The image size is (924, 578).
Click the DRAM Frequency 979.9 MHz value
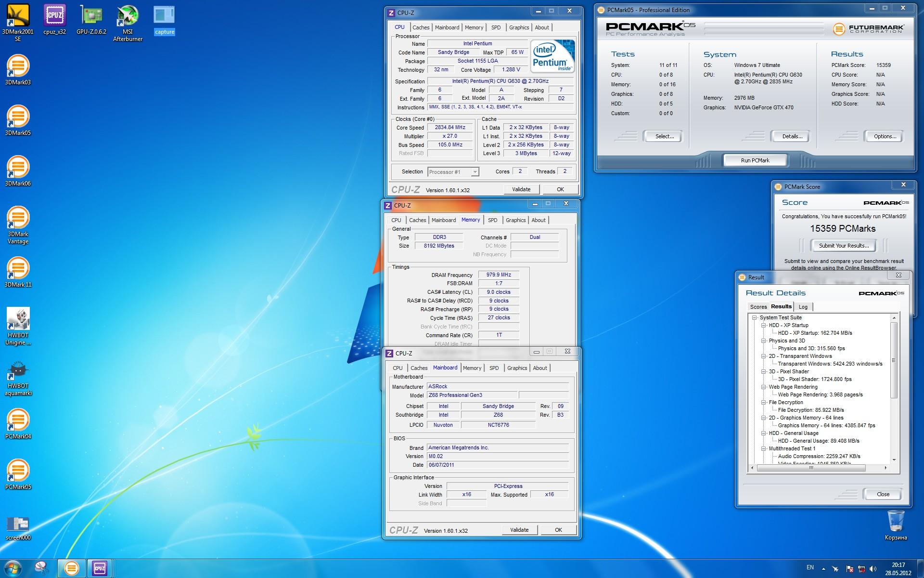click(x=499, y=275)
